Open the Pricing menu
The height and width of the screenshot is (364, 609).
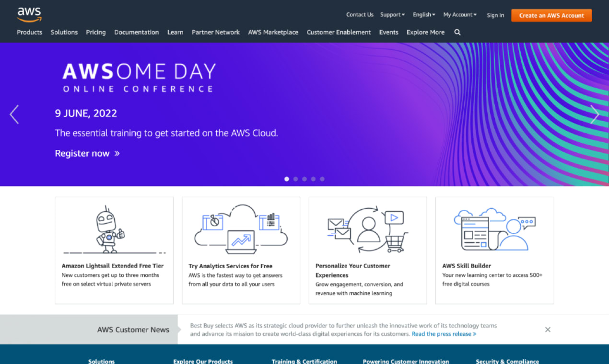pos(96,32)
